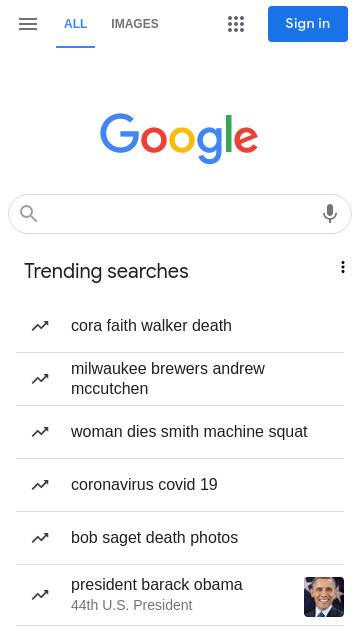This screenshot has width=360, height=640.
Task: Select 'coronavirus covid 19' trending search
Action: (180, 485)
